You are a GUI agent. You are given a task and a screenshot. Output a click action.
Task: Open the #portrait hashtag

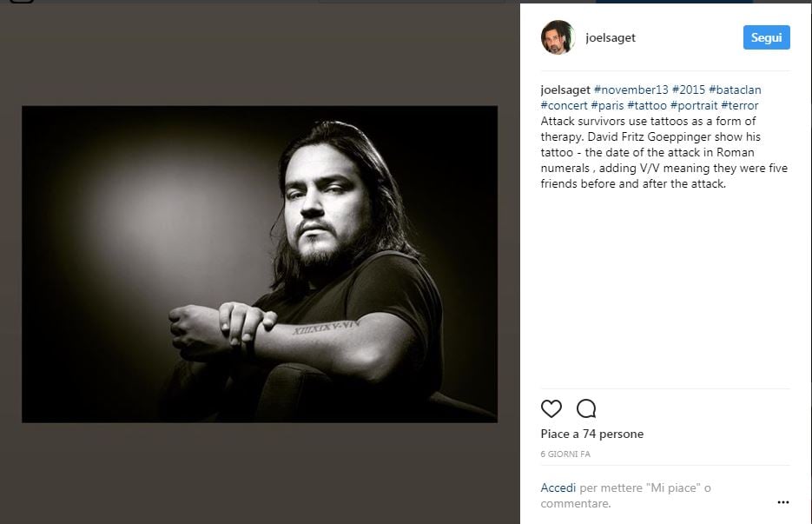pos(693,106)
